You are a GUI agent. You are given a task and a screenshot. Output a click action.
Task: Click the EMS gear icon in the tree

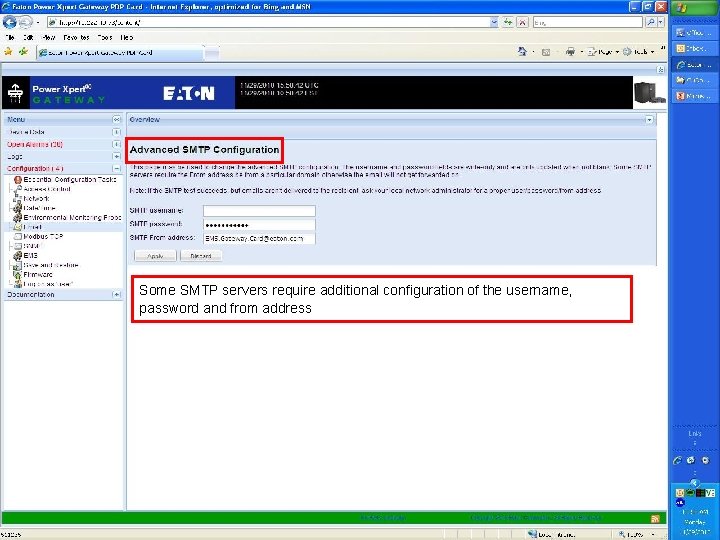pos(17,255)
